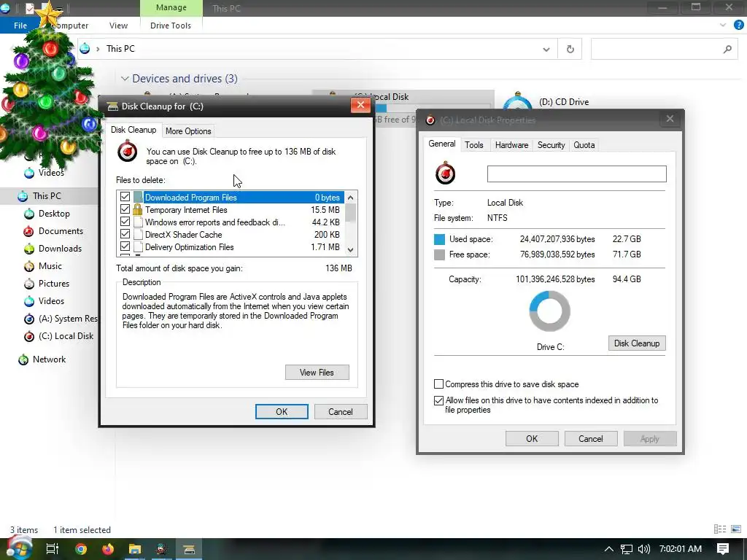Open the File menu in Explorer
747x560 pixels.
(20, 26)
